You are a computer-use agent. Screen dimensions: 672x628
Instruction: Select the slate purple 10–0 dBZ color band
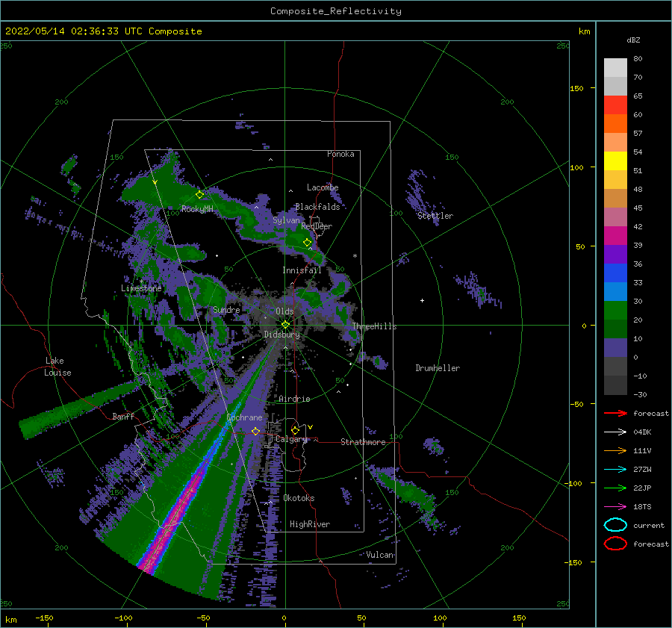615,348
